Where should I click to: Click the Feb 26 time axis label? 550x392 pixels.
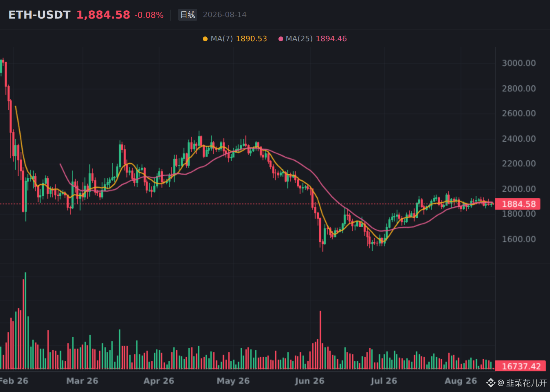[x=14, y=381]
